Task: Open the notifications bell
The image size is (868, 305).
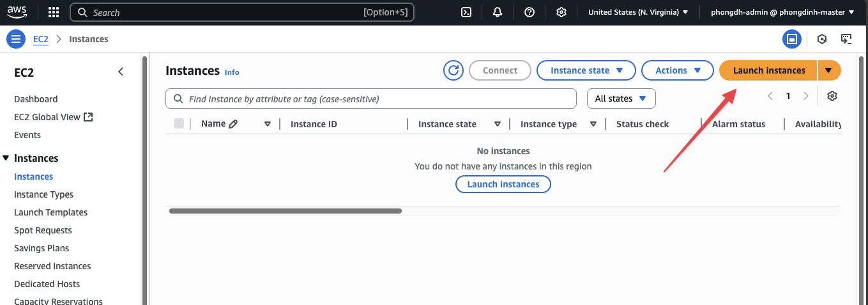Action: click(498, 12)
